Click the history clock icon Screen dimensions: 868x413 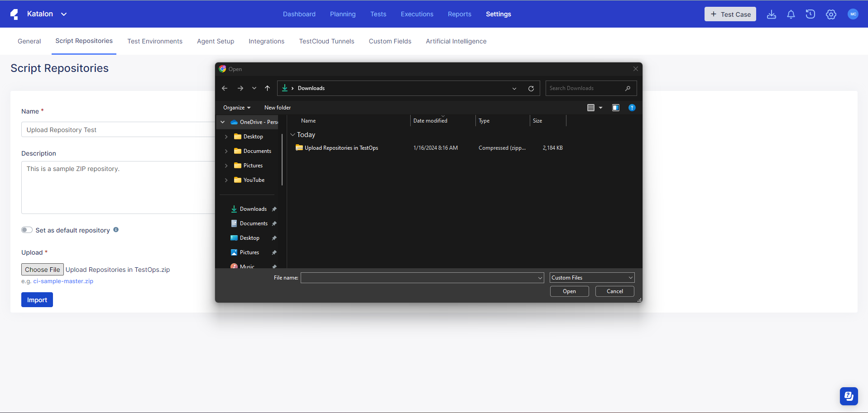[x=810, y=14]
